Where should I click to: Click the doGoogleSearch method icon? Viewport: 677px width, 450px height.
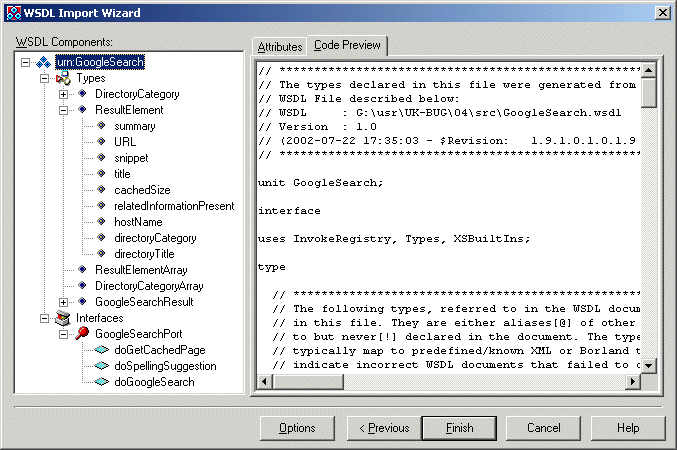pyautogui.click(x=101, y=382)
